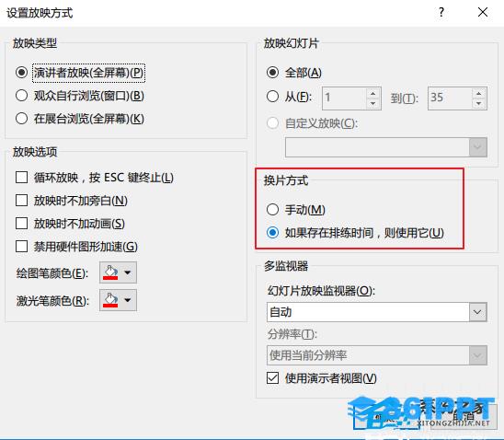The width and height of the screenshot is (504, 440).
Task: Enable 循环放映, 按 ESC 键终止 checkbox
Action: tap(21, 178)
